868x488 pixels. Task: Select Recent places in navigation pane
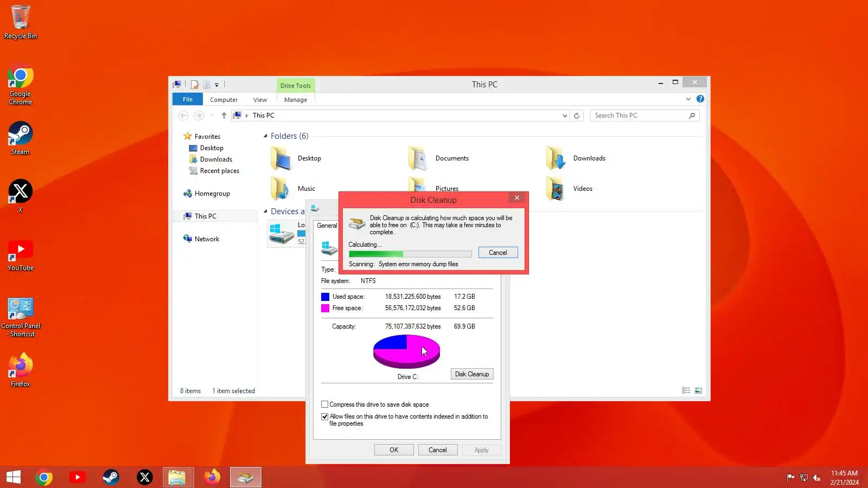point(214,171)
